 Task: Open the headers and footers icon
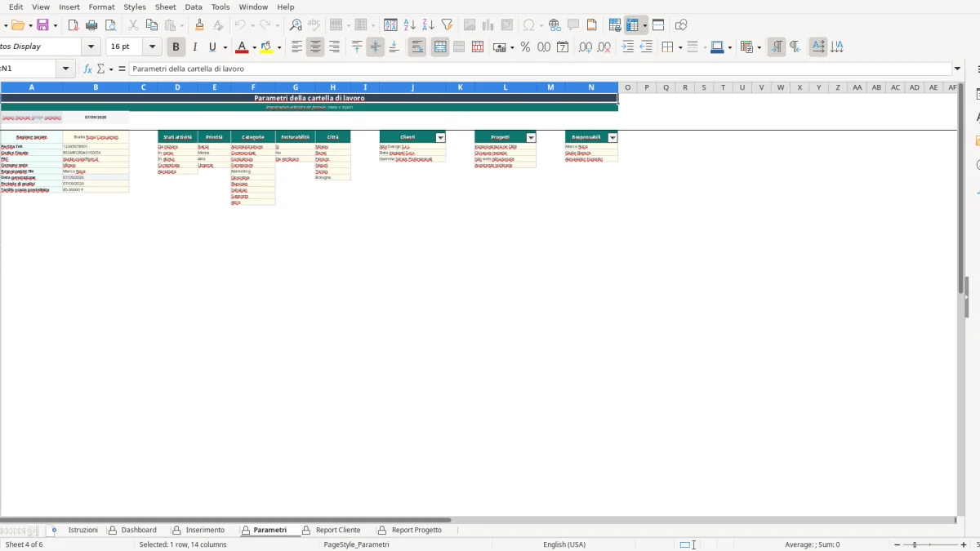[x=592, y=25]
